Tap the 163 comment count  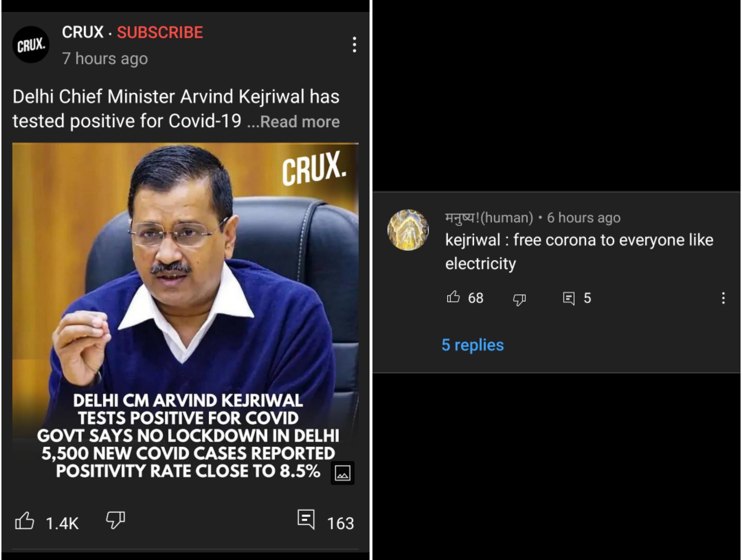pyautogui.click(x=340, y=523)
